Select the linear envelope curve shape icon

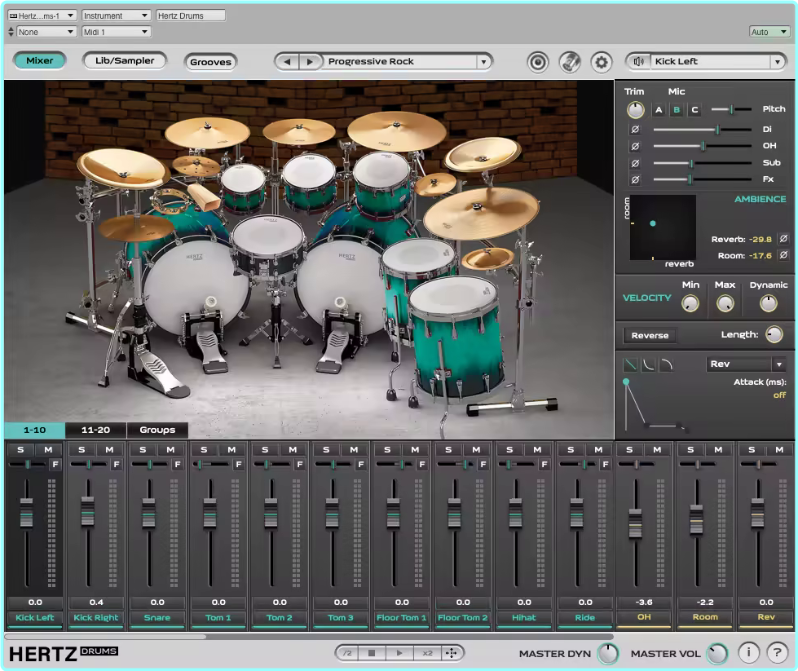pyautogui.click(x=630, y=365)
